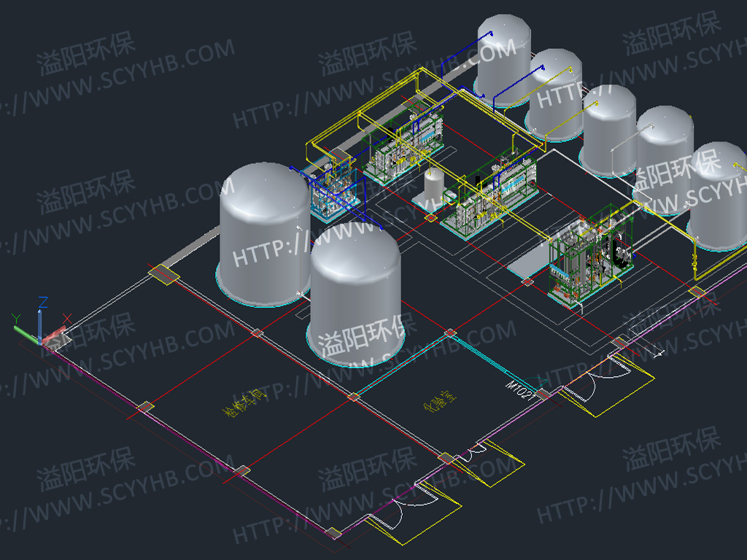Click the XYZ coordinate axis icon

pyautogui.click(x=42, y=321)
